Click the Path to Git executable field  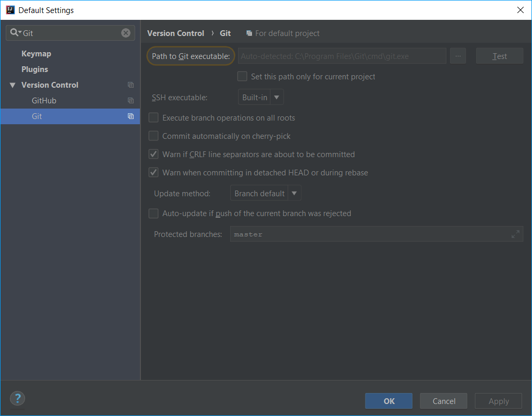[342, 56]
